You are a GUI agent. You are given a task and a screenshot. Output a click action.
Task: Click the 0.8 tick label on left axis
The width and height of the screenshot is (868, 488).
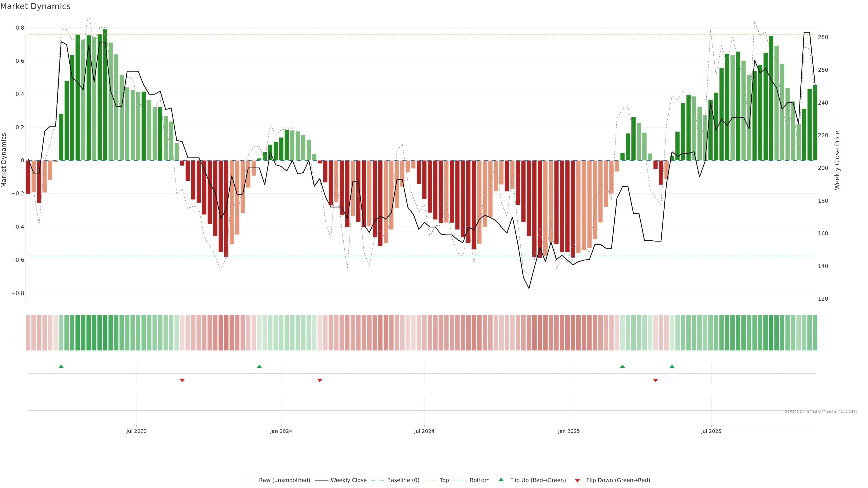[x=20, y=28]
